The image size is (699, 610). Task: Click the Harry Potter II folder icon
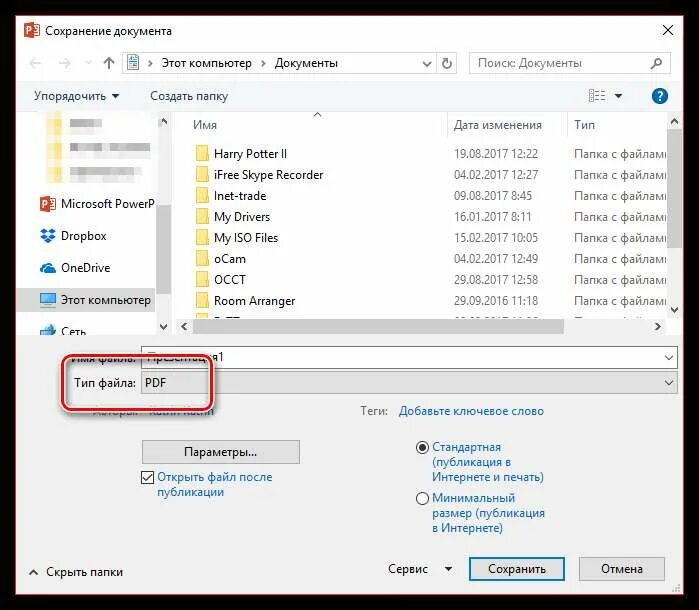click(x=202, y=154)
